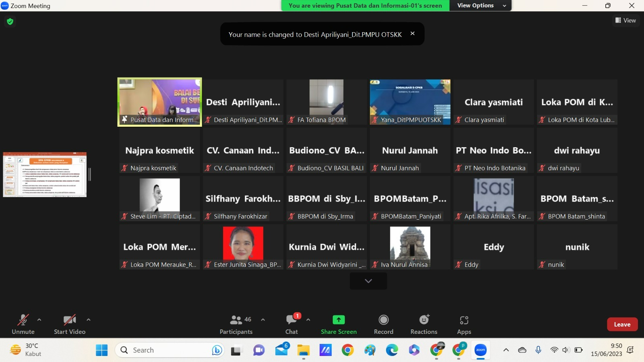Open the Participants panel
Viewport: 644px width, 362px height.
[x=236, y=324]
